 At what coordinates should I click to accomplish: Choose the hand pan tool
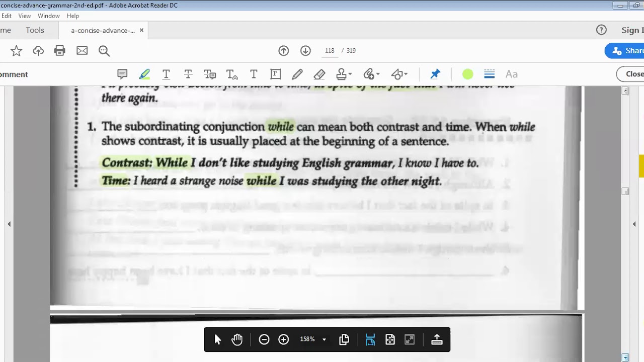(x=237, y=340)
